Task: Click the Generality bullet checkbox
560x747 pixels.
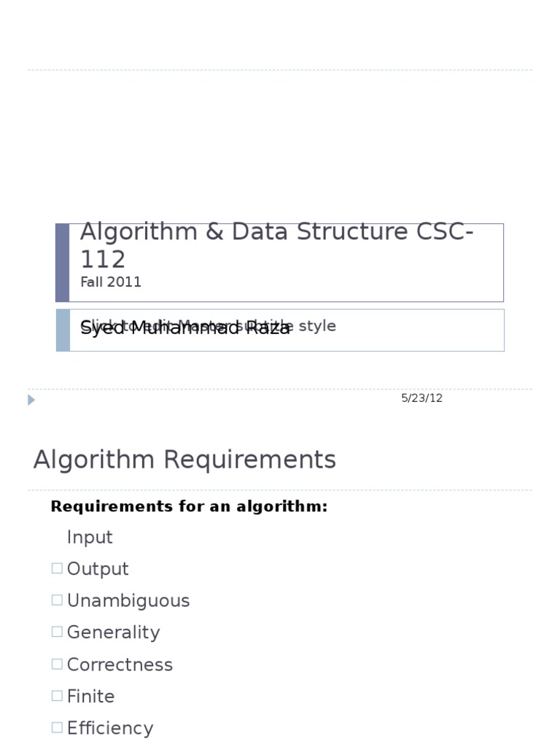Action: (x=57, y=632)
